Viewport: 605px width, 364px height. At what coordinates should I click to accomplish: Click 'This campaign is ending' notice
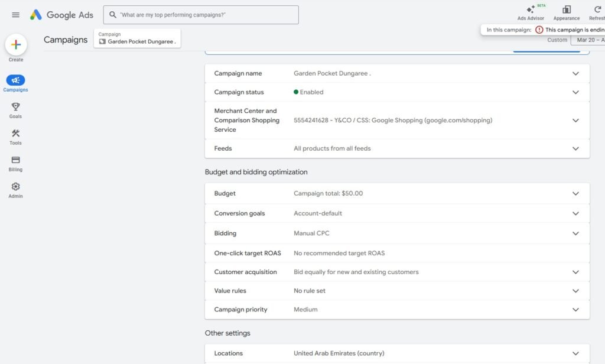[x=574, y=30]
